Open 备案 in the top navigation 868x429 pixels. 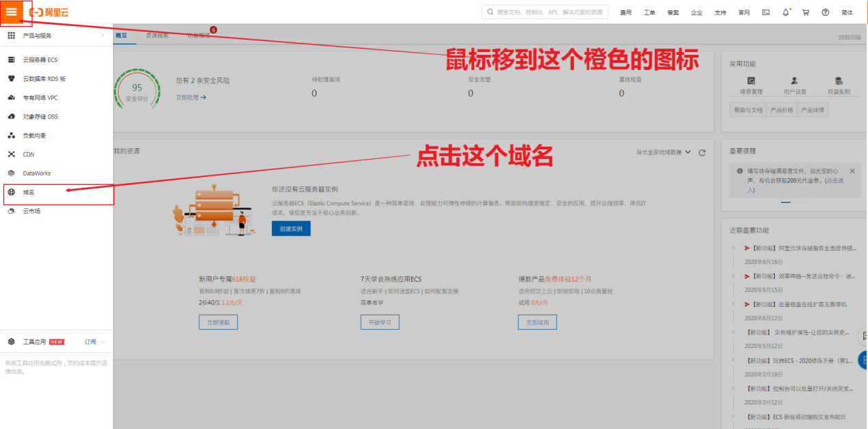[x=673, y=12]
